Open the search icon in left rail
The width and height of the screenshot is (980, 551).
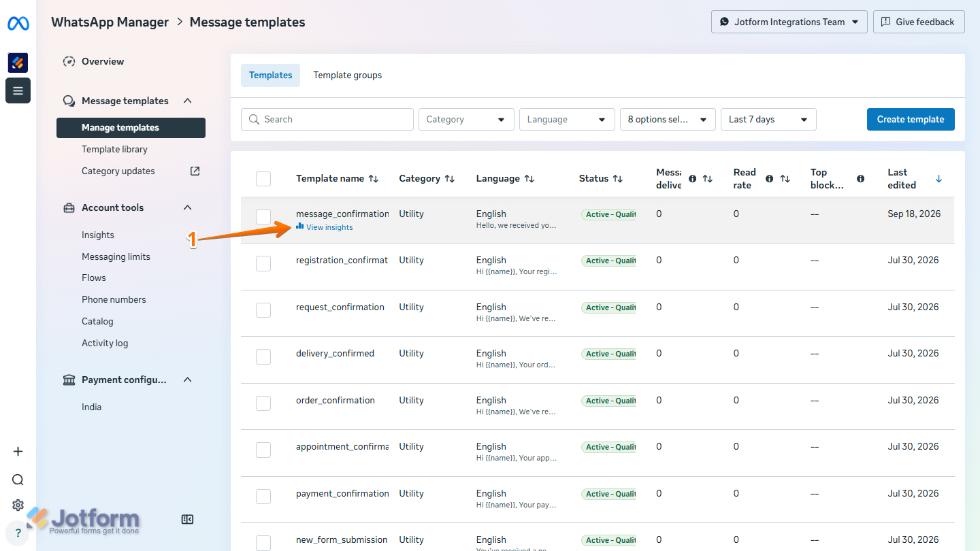18,480
